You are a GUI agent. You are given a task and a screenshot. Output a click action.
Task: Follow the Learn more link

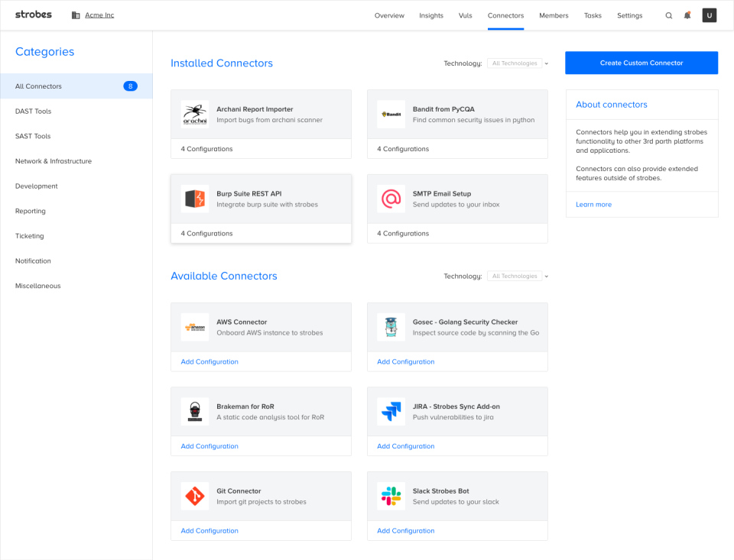tap(593, 205)
